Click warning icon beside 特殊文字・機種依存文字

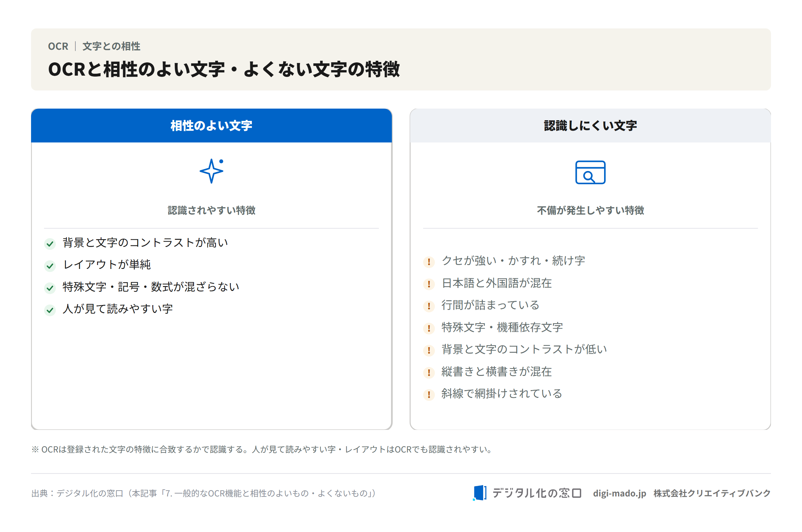click(x=429, y=328)
